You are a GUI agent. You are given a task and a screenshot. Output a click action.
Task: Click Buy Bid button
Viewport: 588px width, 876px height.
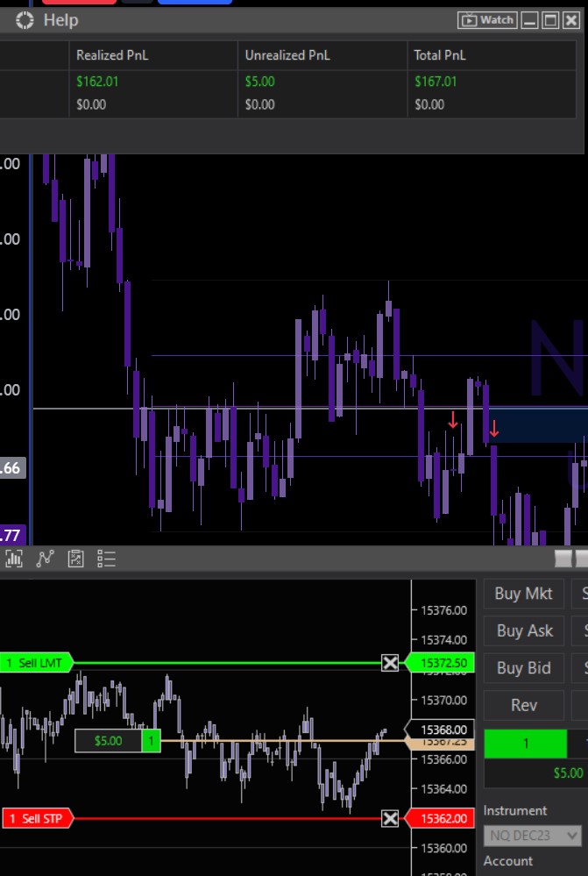(524, 668)
